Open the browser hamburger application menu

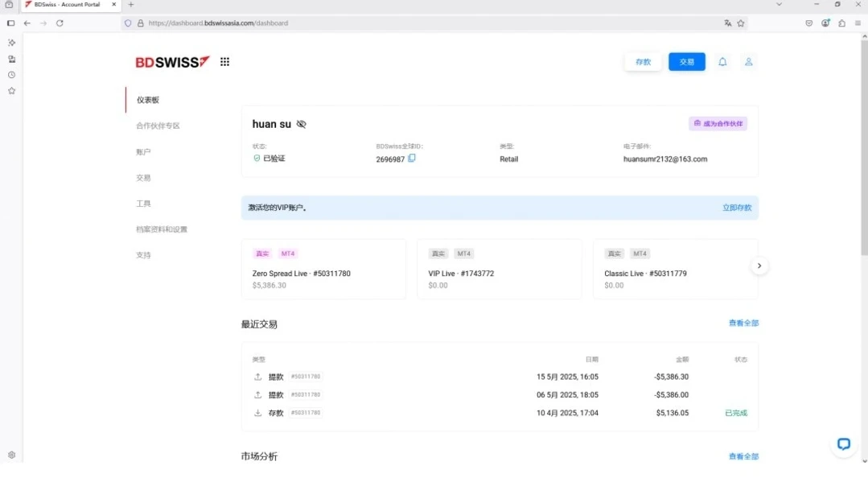tap(858, 23)
